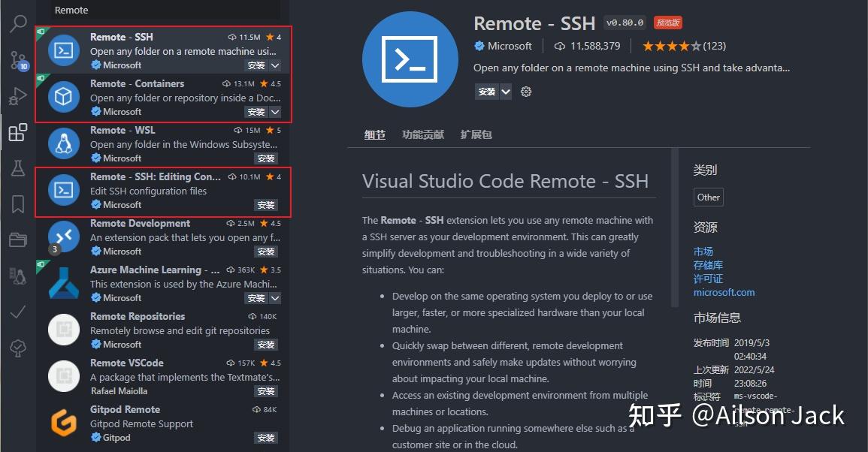Expand install options for Remote - SSH

pyautogui.click(x=275, y=65)
